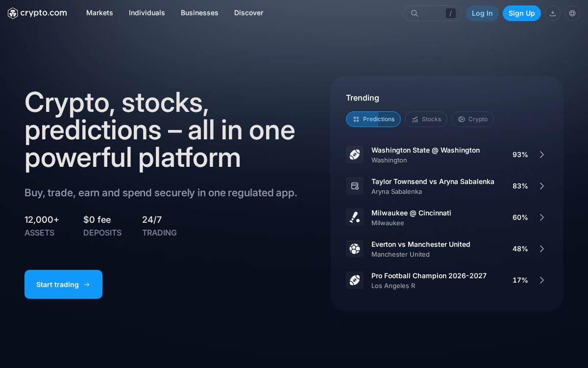Viewport: 588px width, 368px height.
Task: Click the football icon beside Washington State
Action: click(355, 155)
